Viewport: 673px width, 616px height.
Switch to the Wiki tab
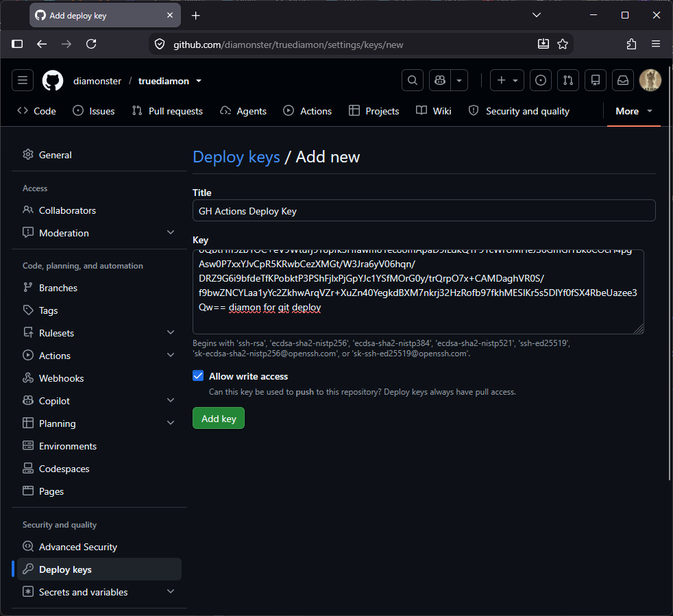click(434, 111)
